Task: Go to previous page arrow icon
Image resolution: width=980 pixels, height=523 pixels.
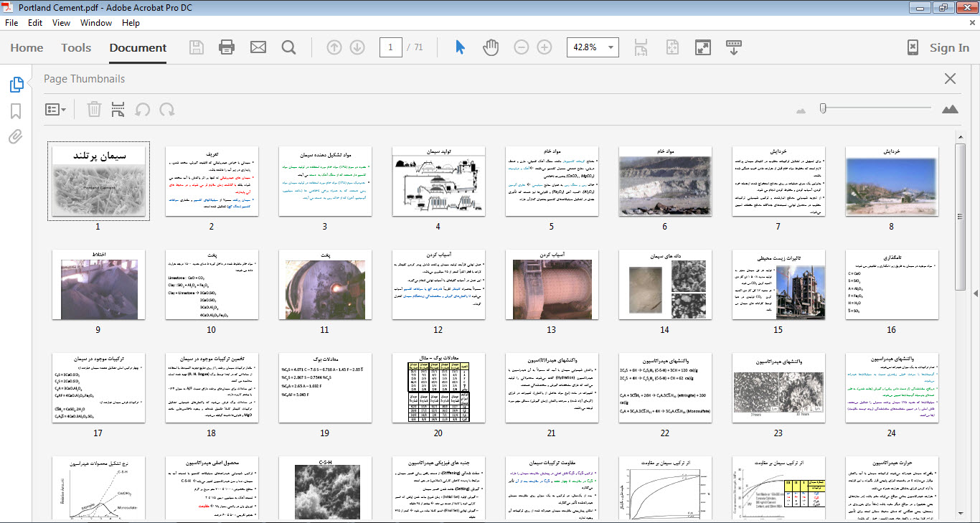Action: [334, 47]
